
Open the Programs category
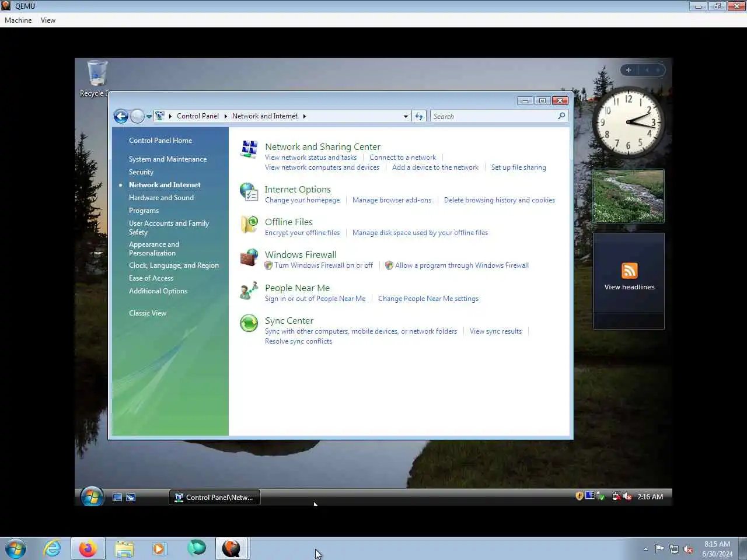(144, 211)
